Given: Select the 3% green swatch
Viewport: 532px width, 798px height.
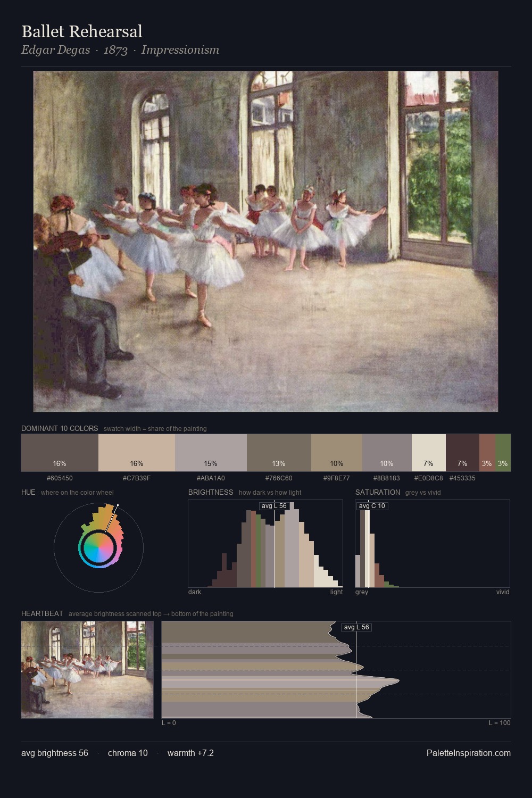Looking at the screenshot, I should click(x=503, y=453).
